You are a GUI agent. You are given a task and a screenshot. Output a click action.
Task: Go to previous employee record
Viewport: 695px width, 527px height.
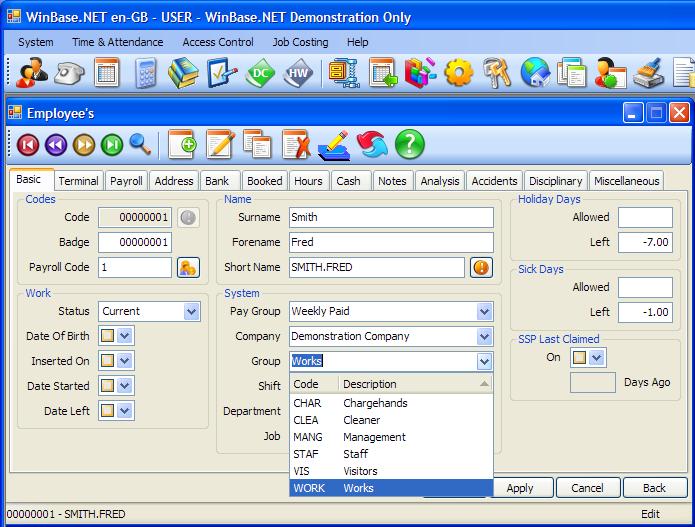pyautogui.click(x=56, y=144)
